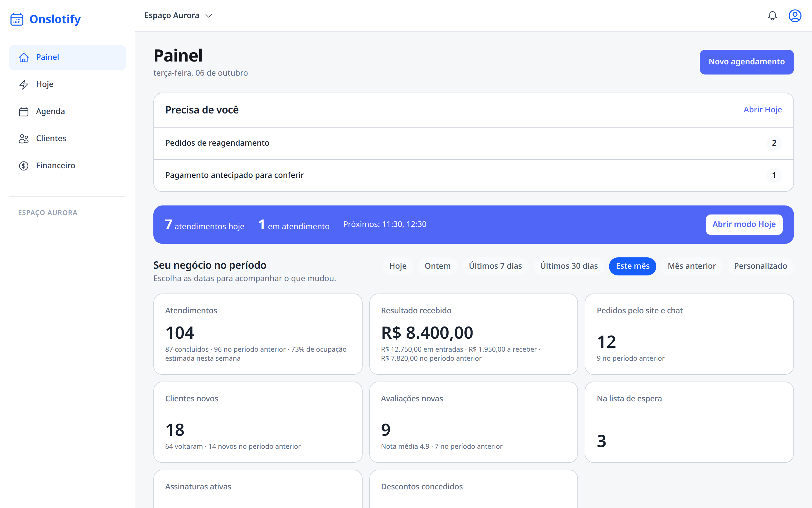Viewport: 812px width, 508px height.
Task: Click the Atendimentos 104 card
Action: pos(258,334)
